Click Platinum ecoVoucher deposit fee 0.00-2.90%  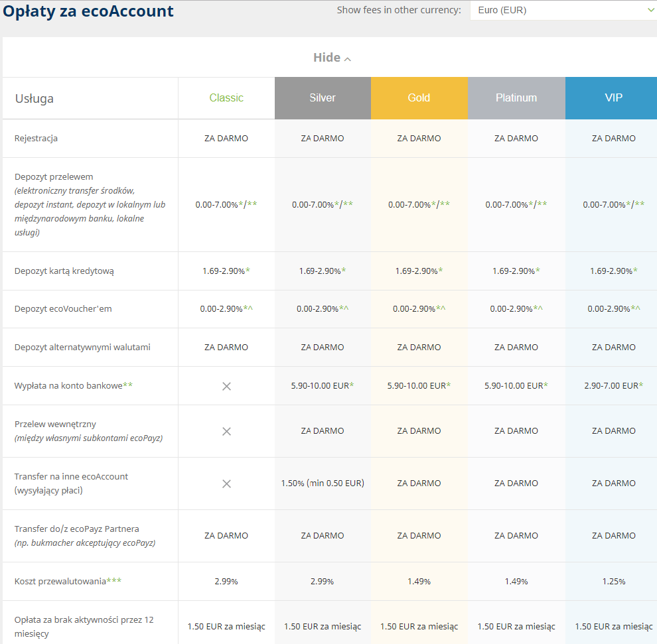516,308
